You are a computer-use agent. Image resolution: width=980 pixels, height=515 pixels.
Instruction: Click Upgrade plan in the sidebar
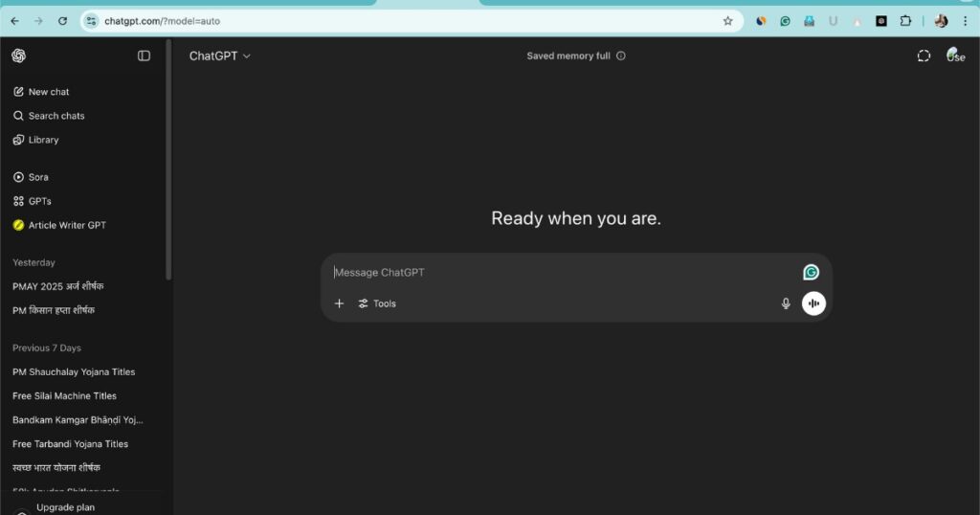[x=66, y=507]
